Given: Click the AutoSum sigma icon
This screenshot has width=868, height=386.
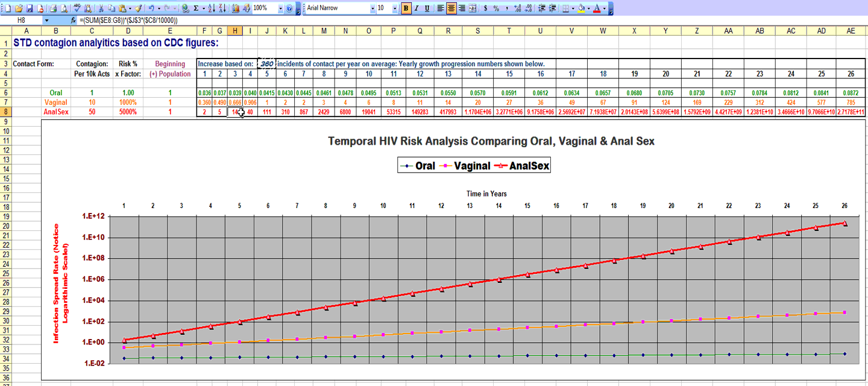Looking at the screenshot, I should [x=196, y=8].
